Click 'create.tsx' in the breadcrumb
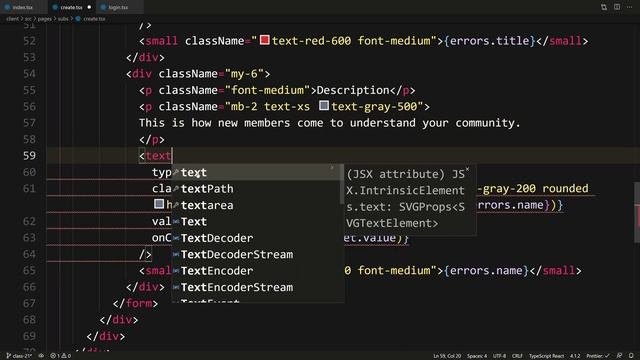Image resolution: width=640 pixels, height=360 pixels. [94, 19]
